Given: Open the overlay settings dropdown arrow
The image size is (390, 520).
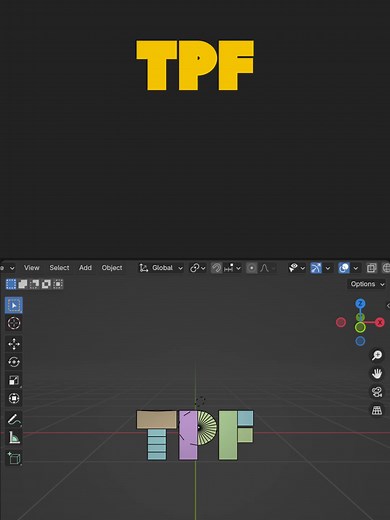Looking at the screenshot, I should [356, 268].
